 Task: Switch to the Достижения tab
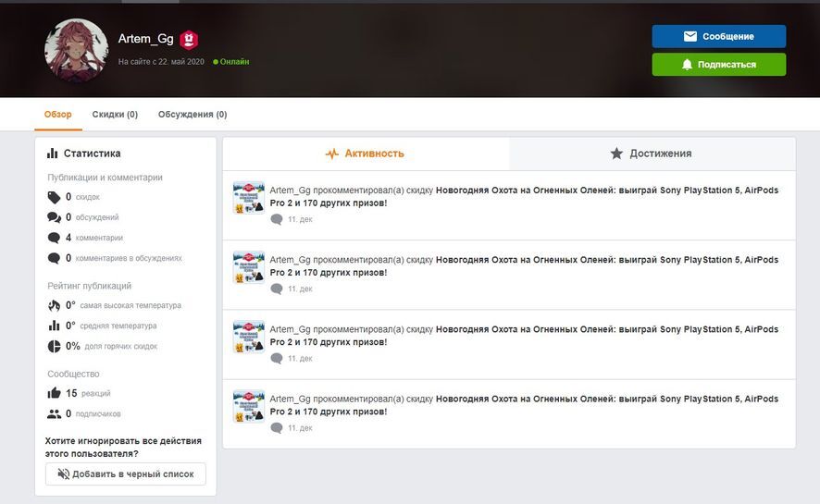point(652,154)
